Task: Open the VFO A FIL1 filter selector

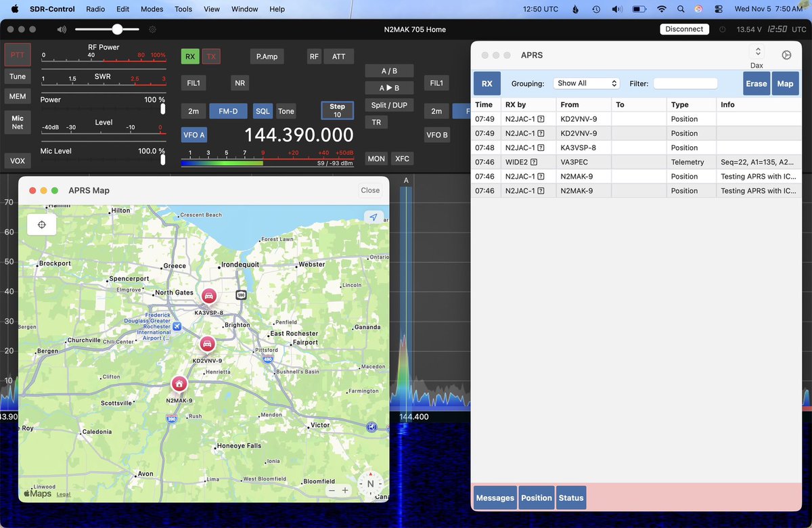Action: pyautogui.click(x=194, y=83)
